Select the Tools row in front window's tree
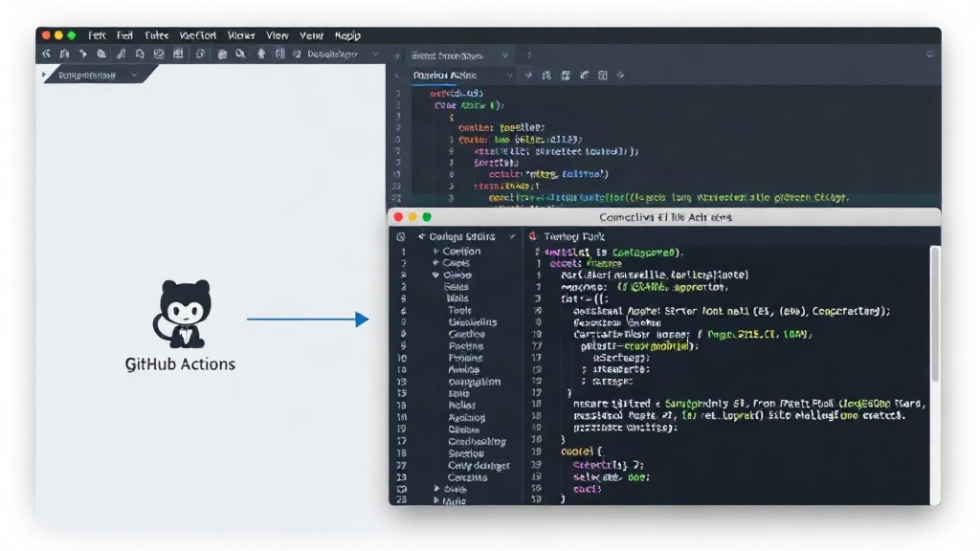The width and height of the screenshot is (980, 551). click(459, 311)
